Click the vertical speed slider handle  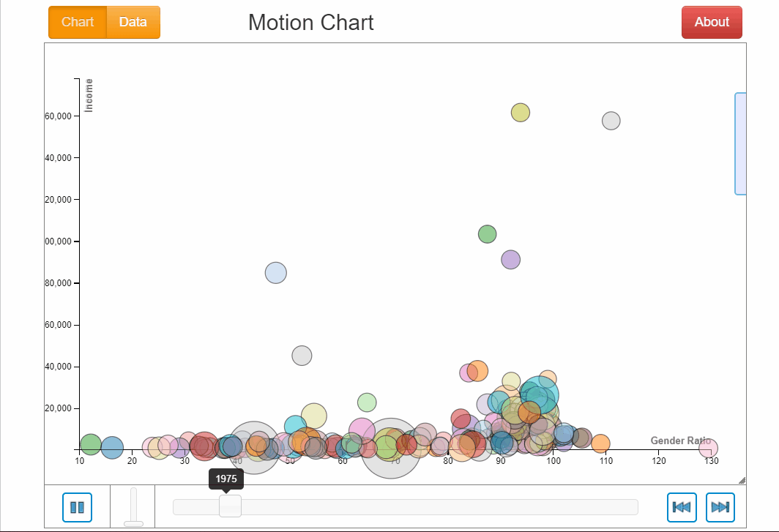point(133,523)
